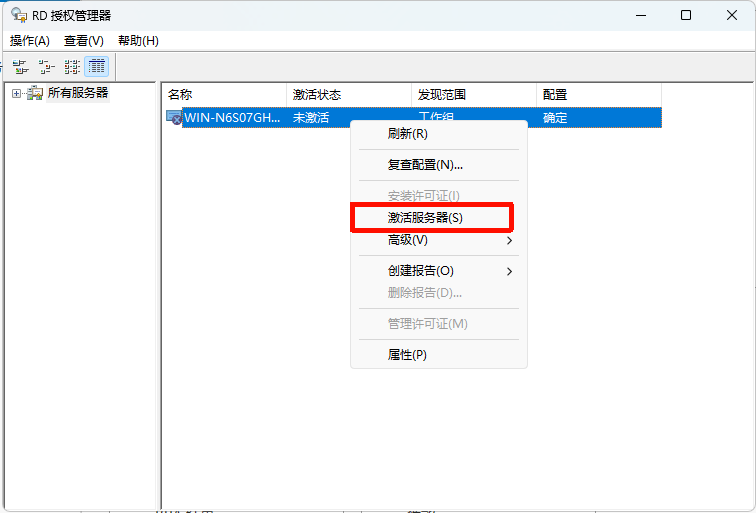The image size is (756, 513).
Task: Choose 复查配置(N)... from context menu
Action: [425, 164]
